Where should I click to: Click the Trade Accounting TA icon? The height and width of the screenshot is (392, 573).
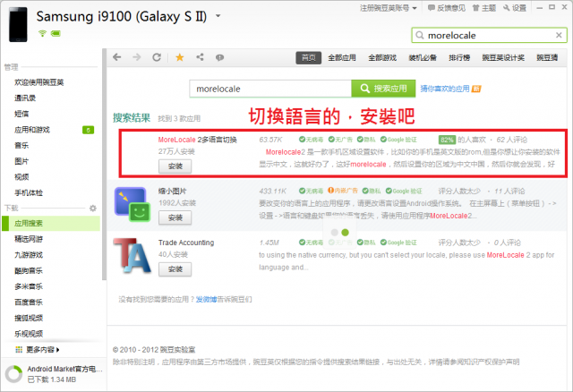[132, 256]
